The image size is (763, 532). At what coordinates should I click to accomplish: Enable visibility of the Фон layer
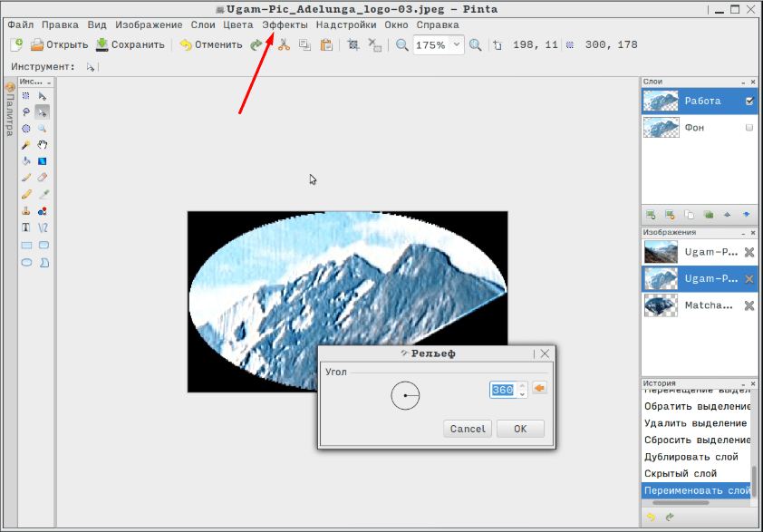pyautogui.click(x=749, y=129)
